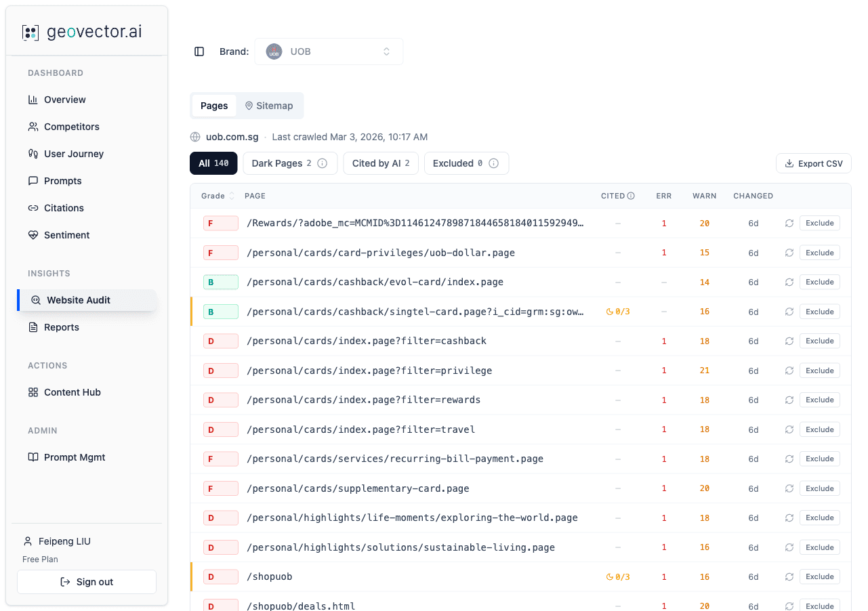Refresh icon for filter=travel row
This screenshot has height=611, width=868.
pos(789,429)
